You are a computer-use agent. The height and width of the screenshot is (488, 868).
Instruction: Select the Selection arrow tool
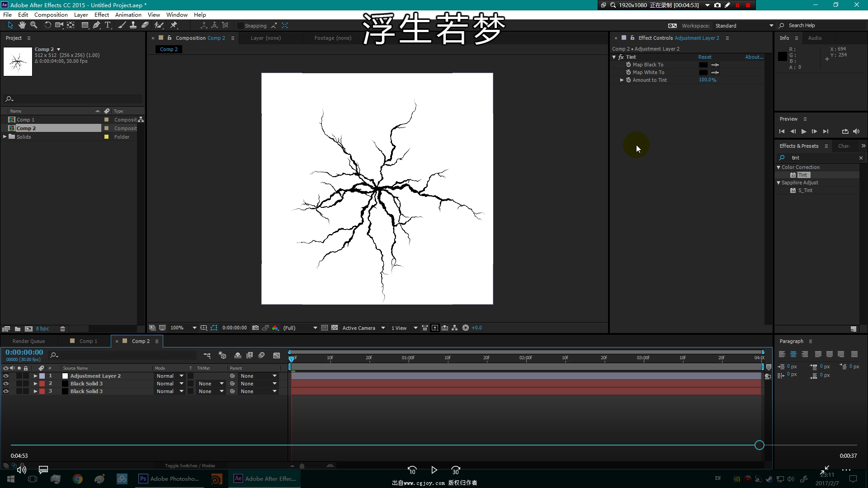tap(10, 25)
